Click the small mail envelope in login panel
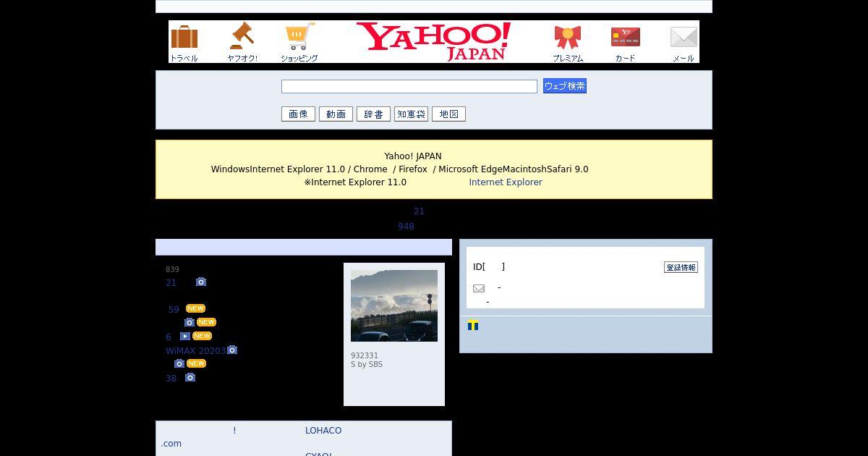The image size is (868, 456). point(479,288)
